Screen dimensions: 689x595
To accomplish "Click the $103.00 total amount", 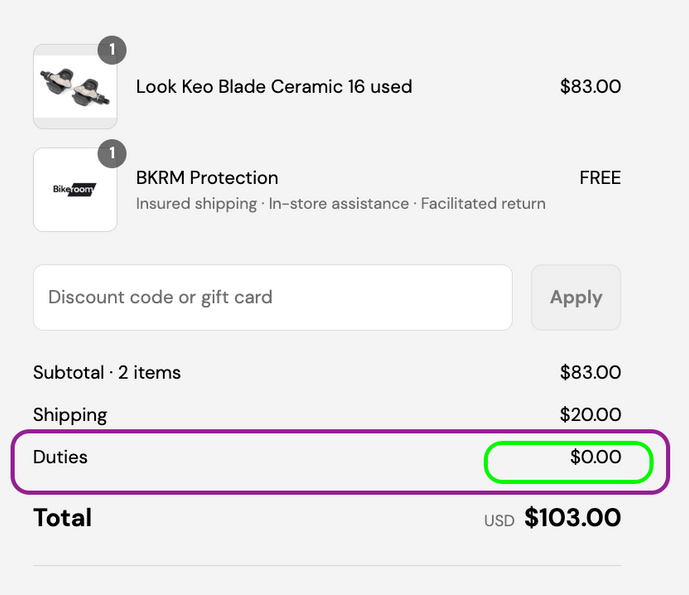I will 572,517.
